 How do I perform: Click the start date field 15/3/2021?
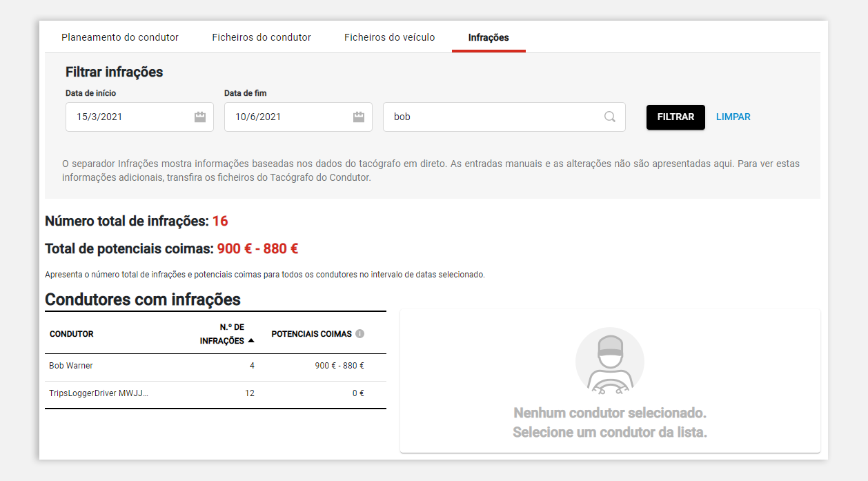(x=139, y=117)
